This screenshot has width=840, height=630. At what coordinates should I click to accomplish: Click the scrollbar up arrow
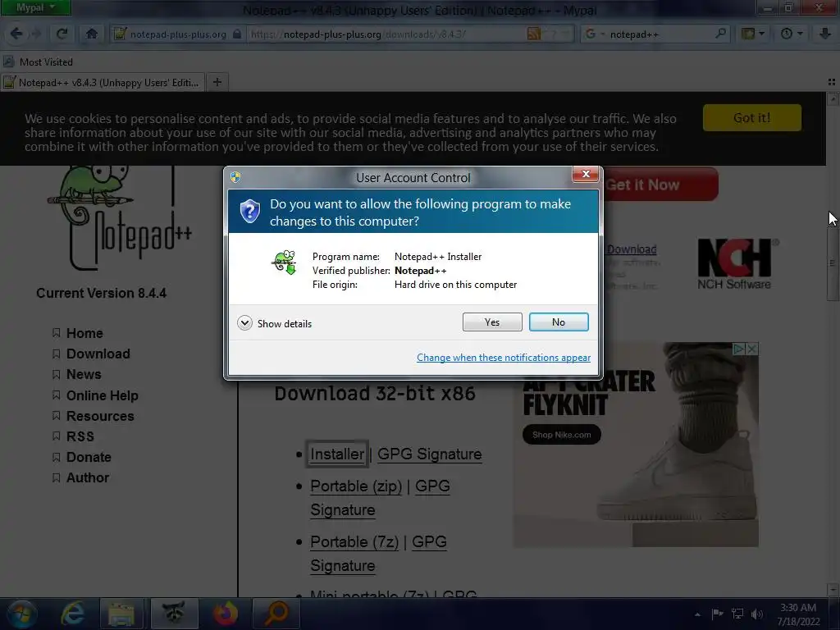click(x=833, y=98)
